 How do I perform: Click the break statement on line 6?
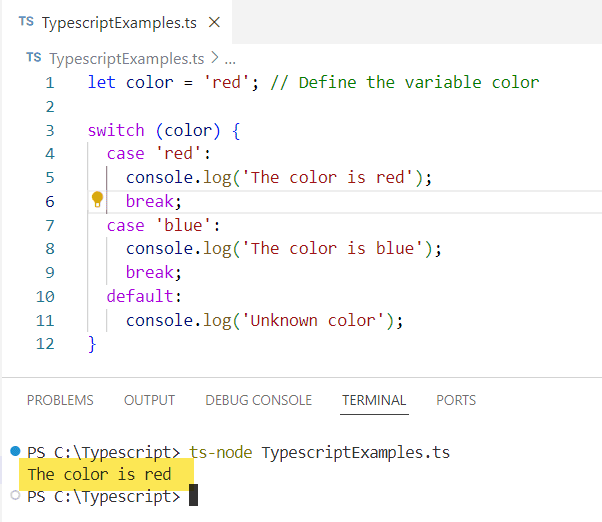(x=154, y=201)
